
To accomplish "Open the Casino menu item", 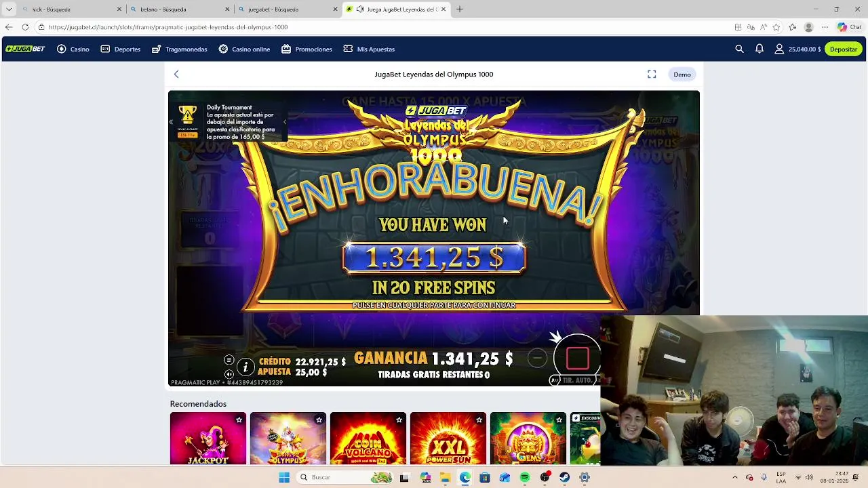I will coord(73,49).
